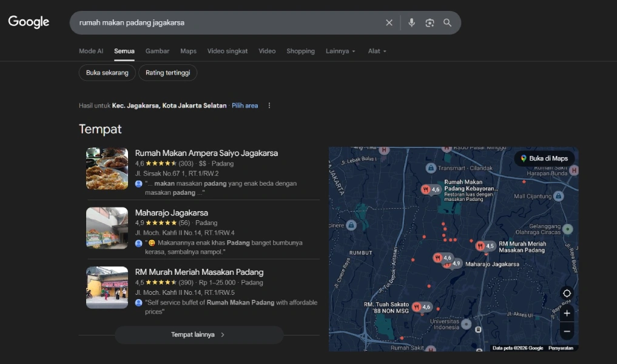Image resolution: width=617 pixels, height=364 pixels.
Task: Click the Gelanggang Olahraga Ciracas marker
Action: pyautogui.click(x=567, y=229)
